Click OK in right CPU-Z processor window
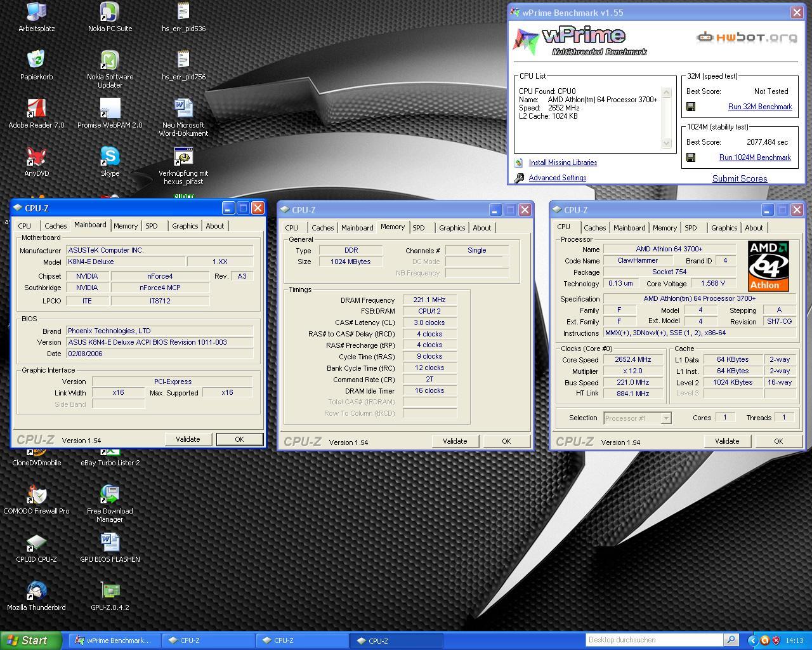This screenshot has height=650, width=812. (778, 441)
